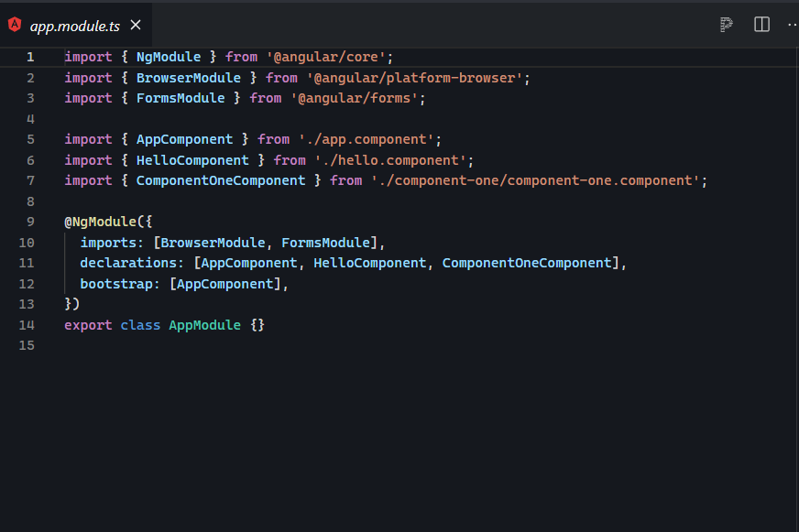Click the Angular icon on the app.module.ts tab
799x532 pixels.
[x=14, y=25]
